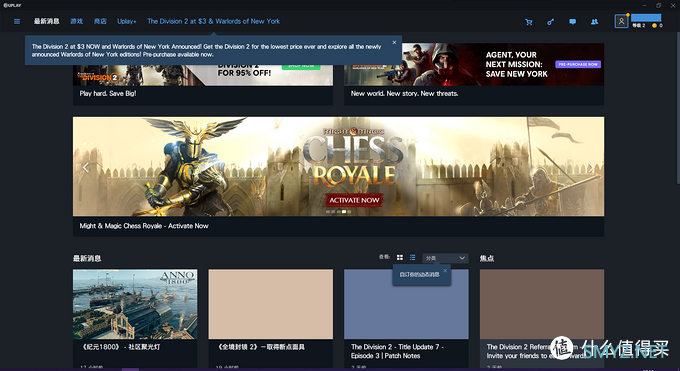Click the active carousel indicator dot
The height and width of the screenshot is (371, 680).
pos(343,212)
